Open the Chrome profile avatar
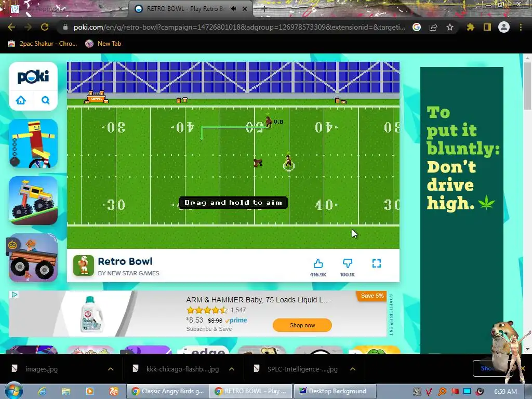This screenshot has width=532, height=399. coord(504,27)
